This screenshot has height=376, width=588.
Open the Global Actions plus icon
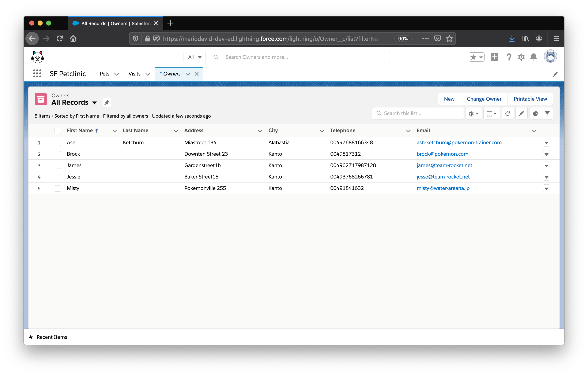[x=494, y=57]
